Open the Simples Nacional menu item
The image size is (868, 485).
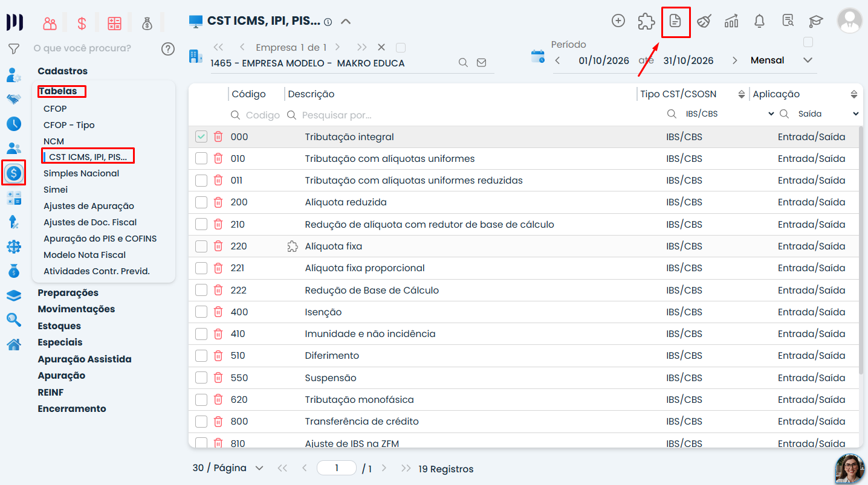[x=81, y=173]
